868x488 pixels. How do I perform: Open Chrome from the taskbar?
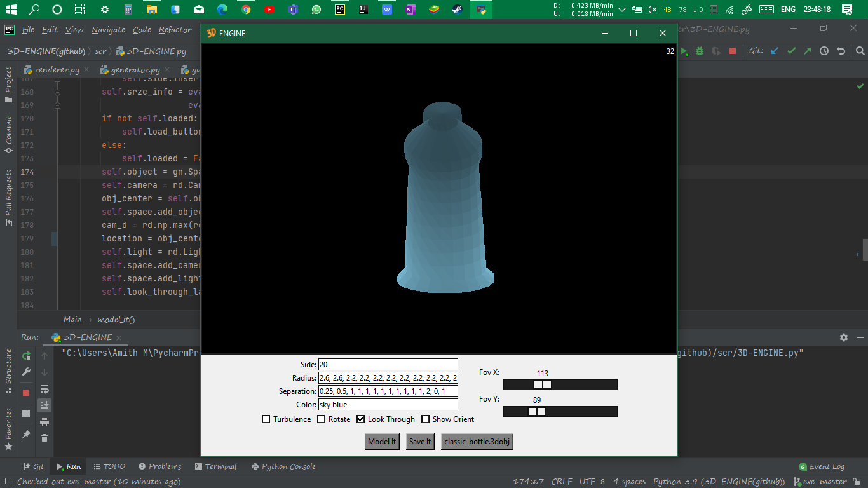(x=246, y=10)
